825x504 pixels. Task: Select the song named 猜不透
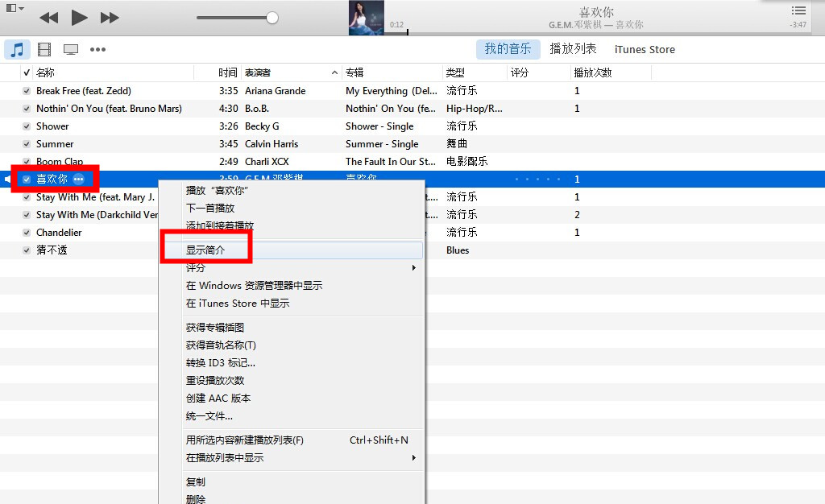(x=52, y=250)
